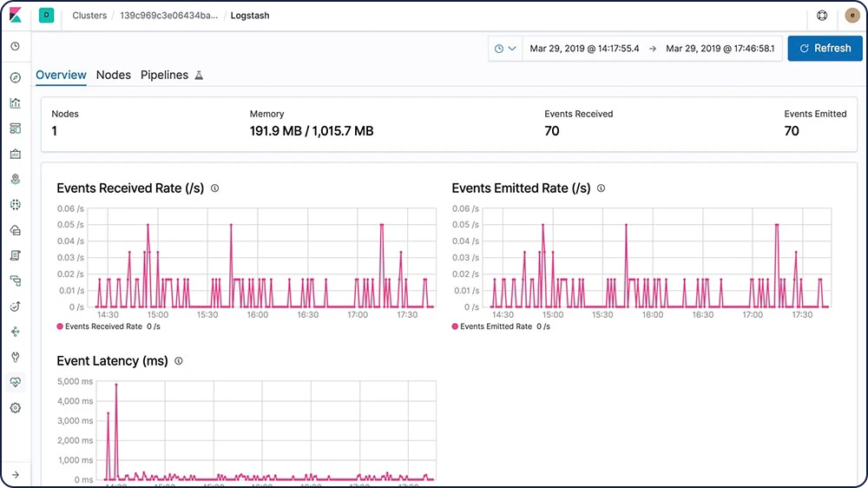This screenshot has width=868, height=488.
Task: Open Uptime icon in sidebar
Action: [16, 307]
